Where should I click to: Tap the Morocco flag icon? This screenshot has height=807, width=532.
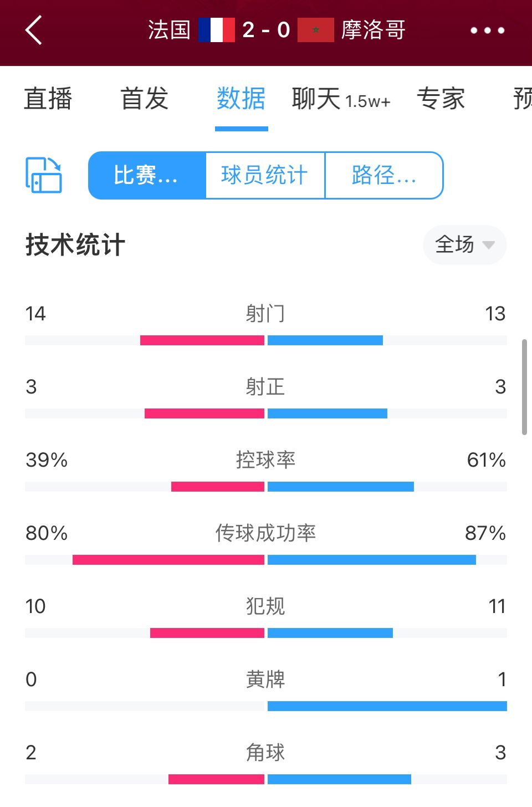pos(316,30)
